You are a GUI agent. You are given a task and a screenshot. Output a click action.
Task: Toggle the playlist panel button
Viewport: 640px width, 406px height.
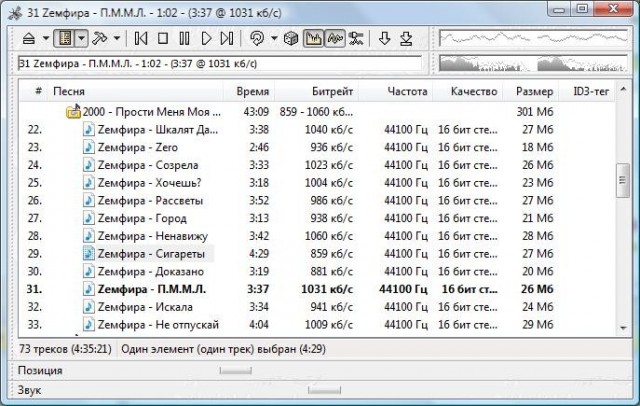pyautogui.click(x=65, y=39)
